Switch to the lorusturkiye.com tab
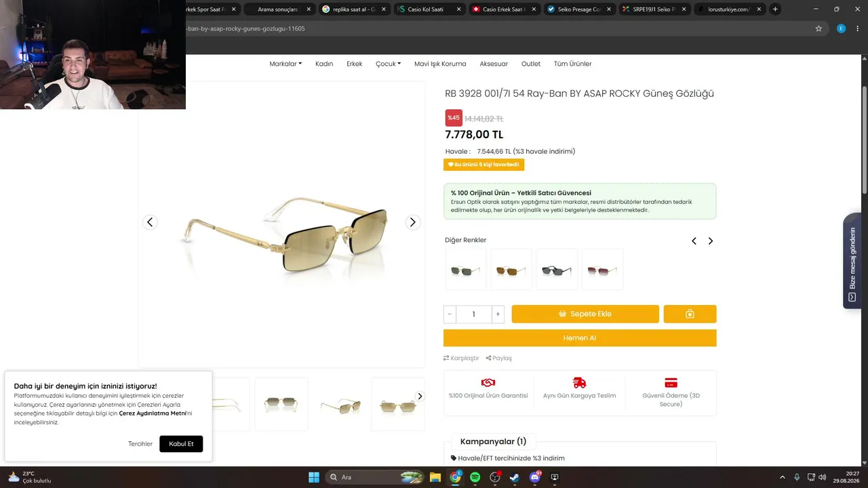This screenshot has width=868, height=488. pyautogui.click(x=729, y=9)
